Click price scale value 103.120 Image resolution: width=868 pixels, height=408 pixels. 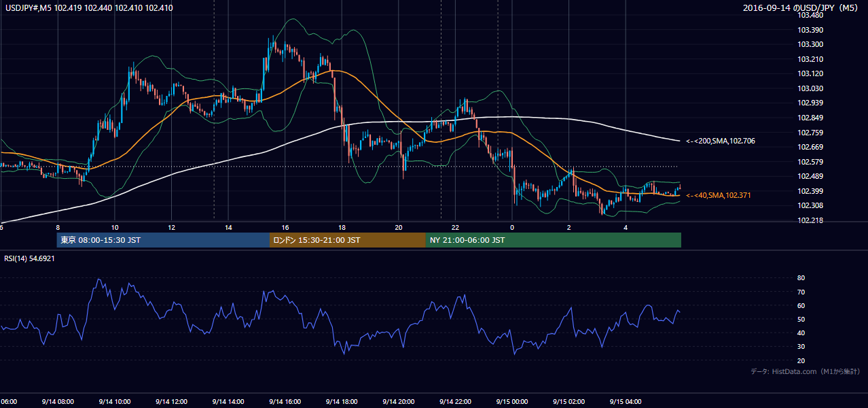810,73
